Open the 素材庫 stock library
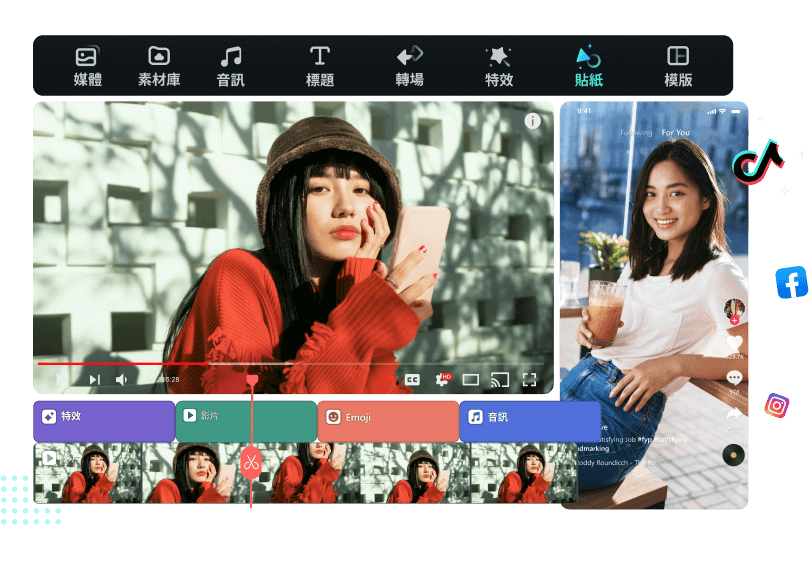Viewport: 810px width, 561px height. click(159, 66)
